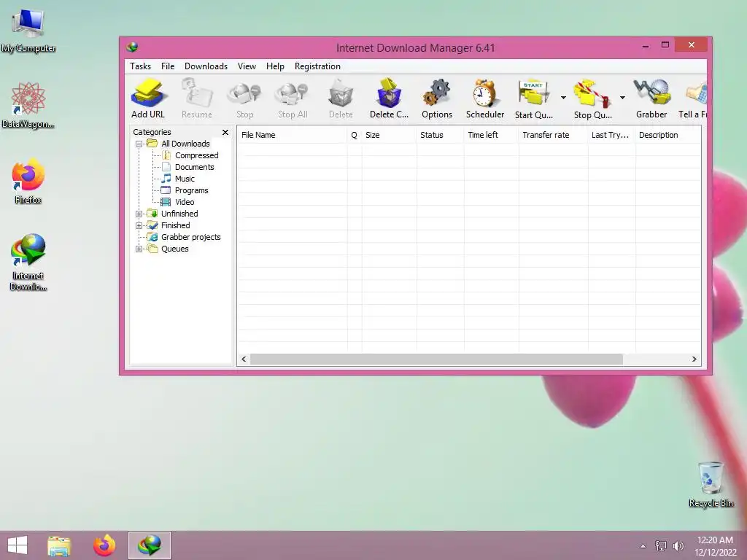Show hidden tray icons arrow

643,546
